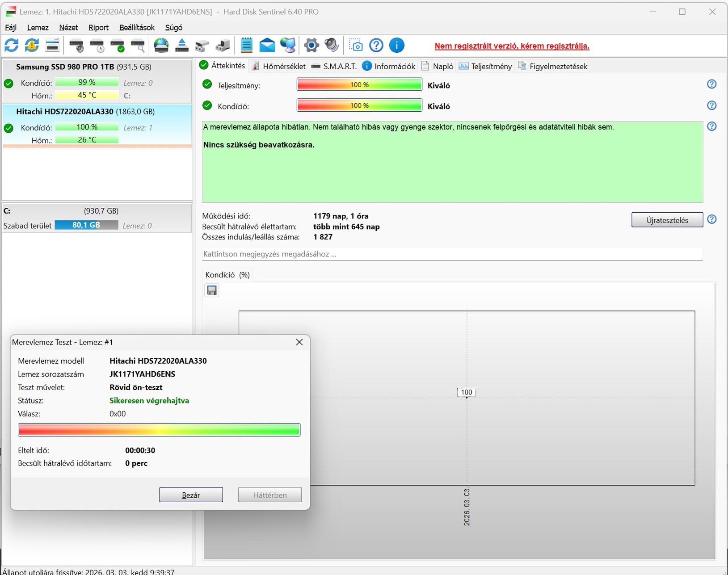Click the Hitachi 26 °C temperature bar

click(87, 140)
